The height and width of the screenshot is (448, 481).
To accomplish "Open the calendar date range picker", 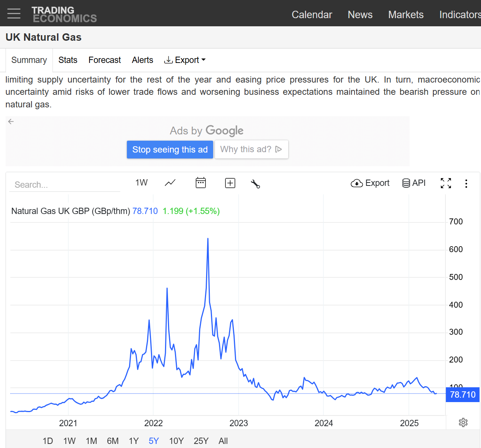I will click(201, 183).
